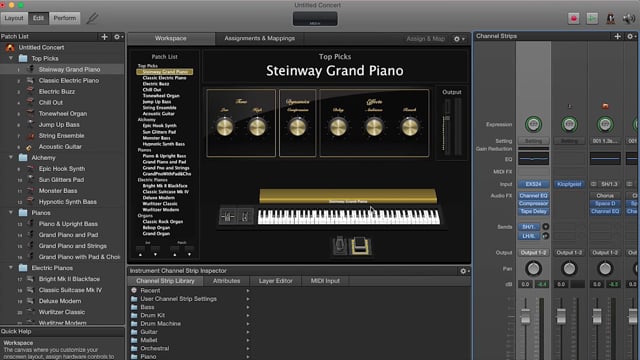
Task: Click the red icon above third channel strip
Action: point(605,106)
